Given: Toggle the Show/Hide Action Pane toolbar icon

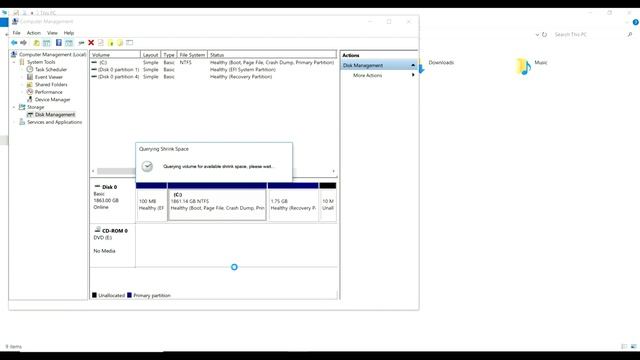Looking at the screenshot, I should 69,42.
